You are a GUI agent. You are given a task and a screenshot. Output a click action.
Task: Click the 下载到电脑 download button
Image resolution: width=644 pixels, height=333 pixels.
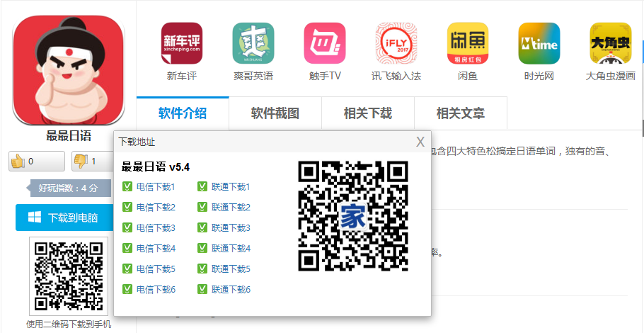[65, 218]
